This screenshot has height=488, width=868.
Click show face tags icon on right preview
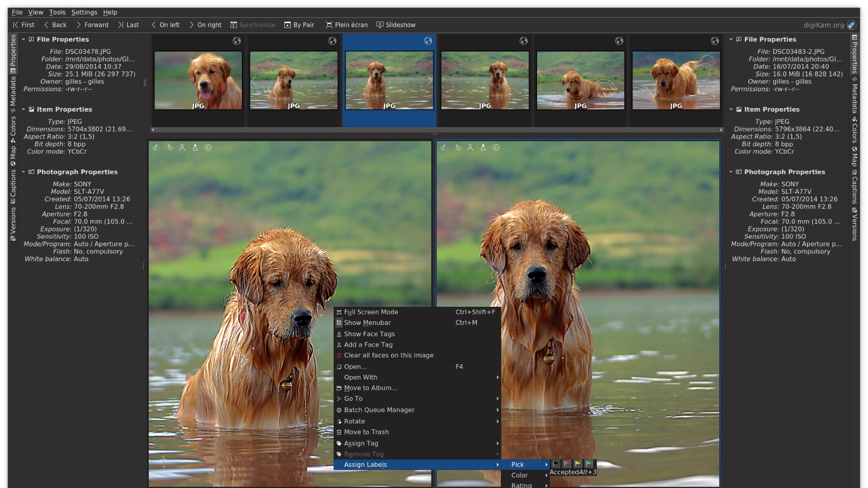tap(470, 148)
